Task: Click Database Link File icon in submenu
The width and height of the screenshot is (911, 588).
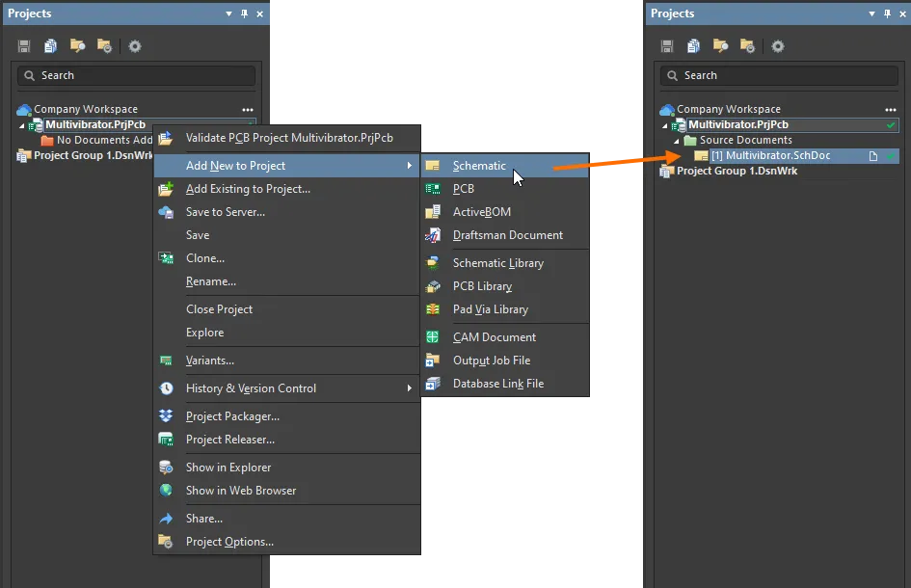Action: coord(432,384)
